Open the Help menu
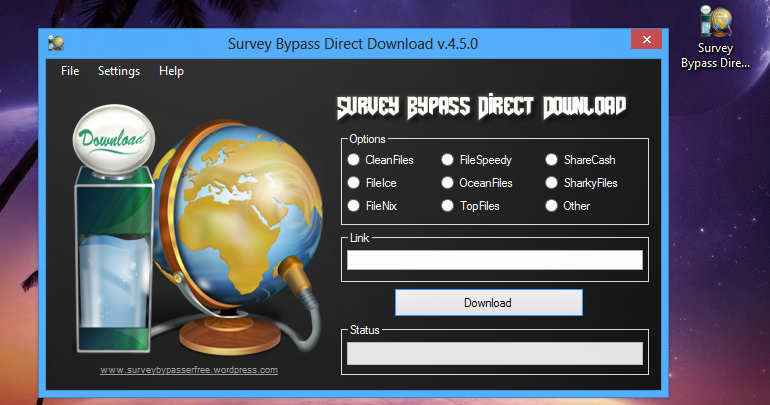 coord(171,71)
